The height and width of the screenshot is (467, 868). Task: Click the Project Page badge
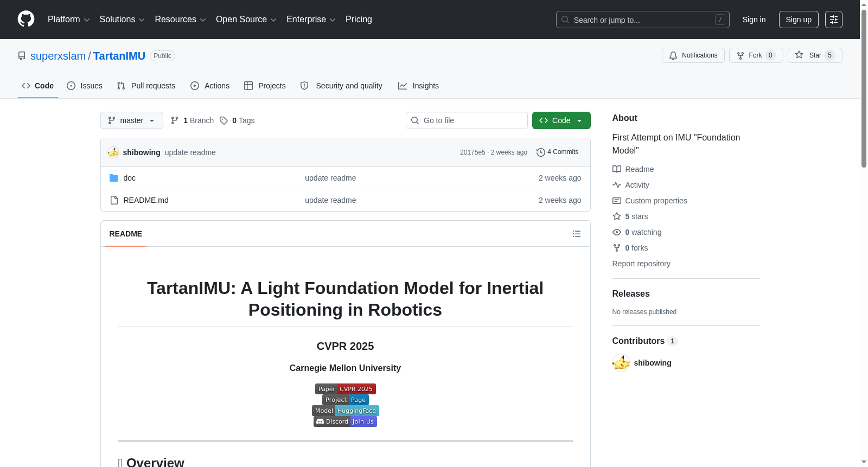tap(346, 400)
